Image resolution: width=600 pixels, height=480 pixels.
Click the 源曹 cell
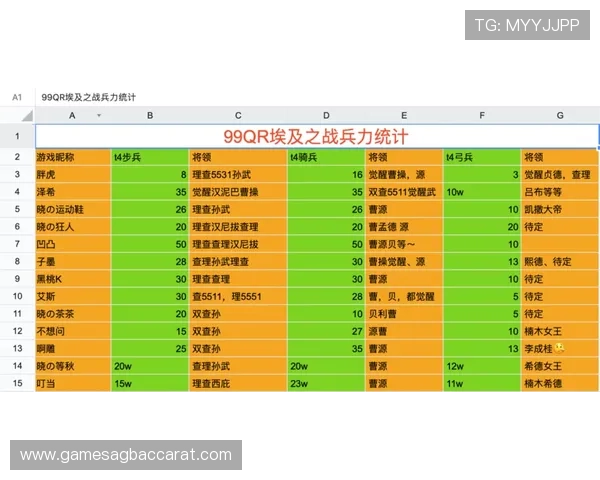(404, 331)
